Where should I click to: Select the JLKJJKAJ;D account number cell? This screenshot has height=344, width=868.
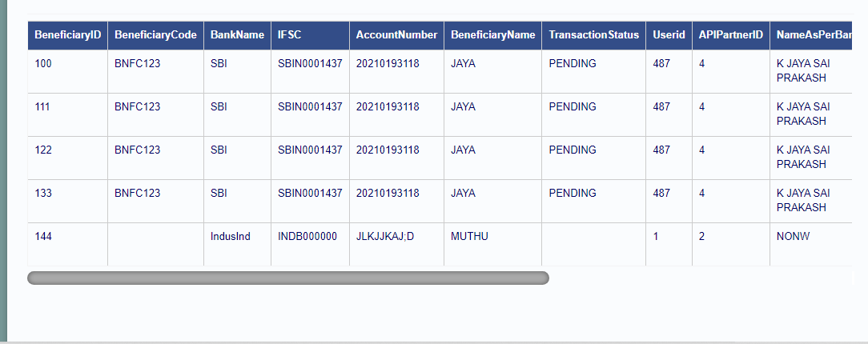[x=396, y=245]
